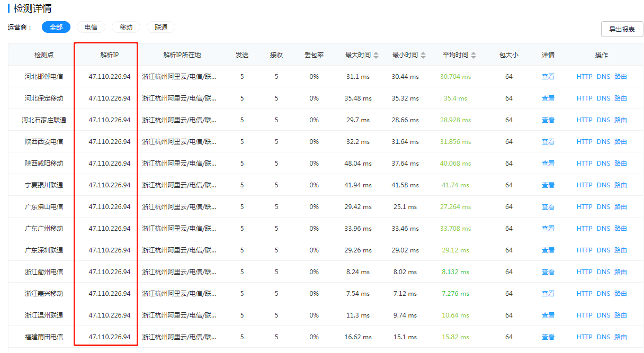The height and width of the screenshot is (353, 644).
Task: Click 路由 for 陕西西安电信 row
Action: coord(621,142)
